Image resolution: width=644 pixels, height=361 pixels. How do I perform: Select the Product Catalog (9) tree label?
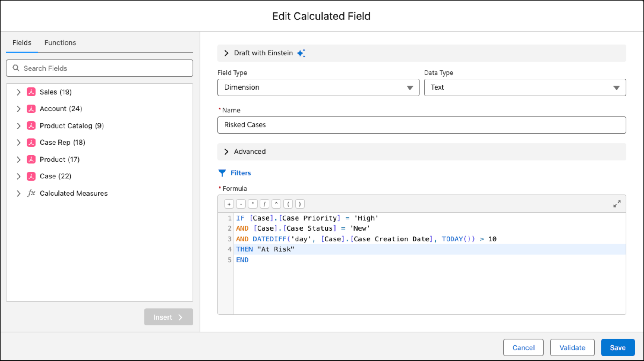72,126
